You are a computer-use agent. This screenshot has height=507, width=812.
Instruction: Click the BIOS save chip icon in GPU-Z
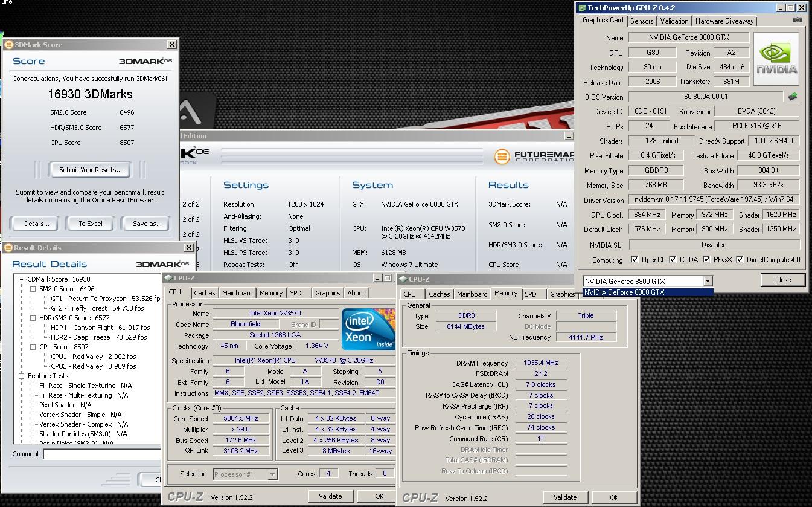pyautogui.click(x=793, y=97)
